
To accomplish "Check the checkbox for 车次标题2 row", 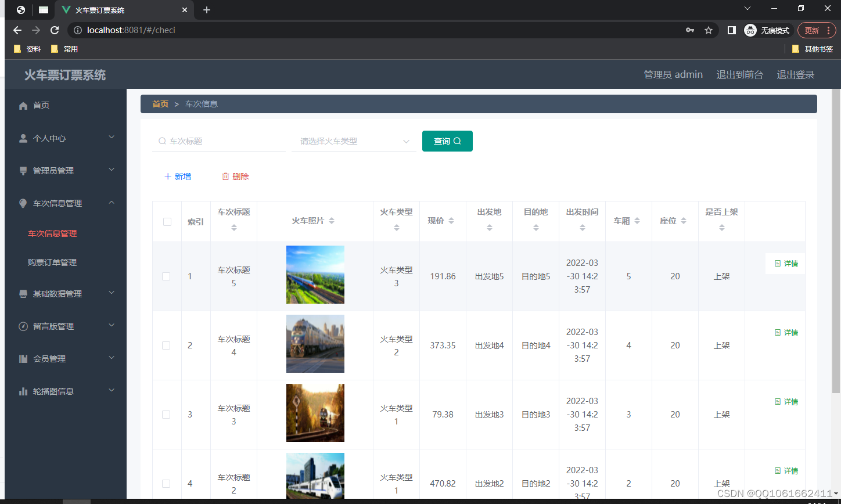I will pyautogui.click(x=167, y=483).
